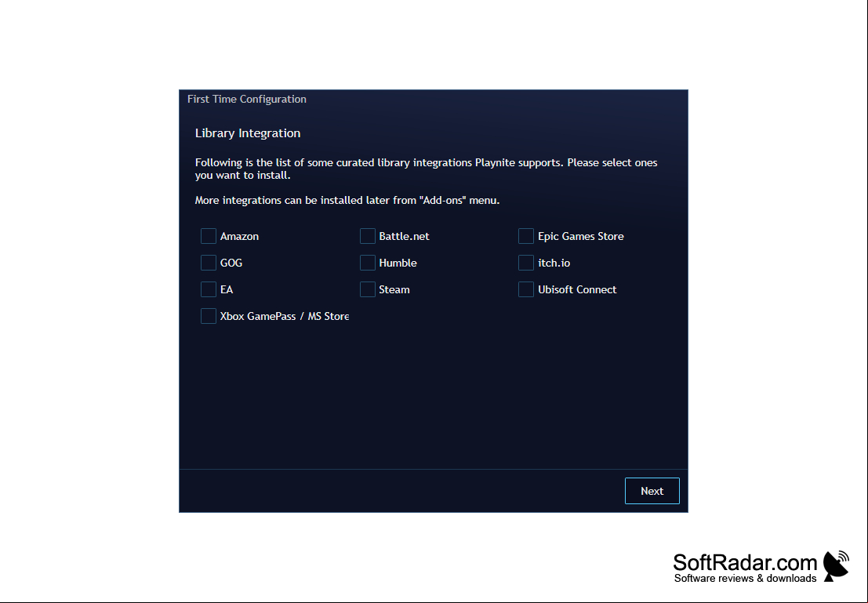Click the "More integrations can be installed later" note
The image size is (868, 603).
347,201
